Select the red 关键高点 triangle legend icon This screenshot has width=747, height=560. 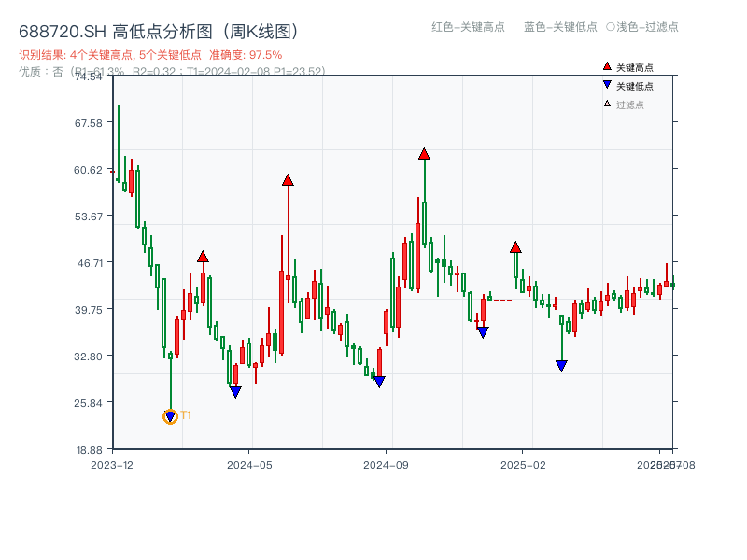(x=605, y=65)
